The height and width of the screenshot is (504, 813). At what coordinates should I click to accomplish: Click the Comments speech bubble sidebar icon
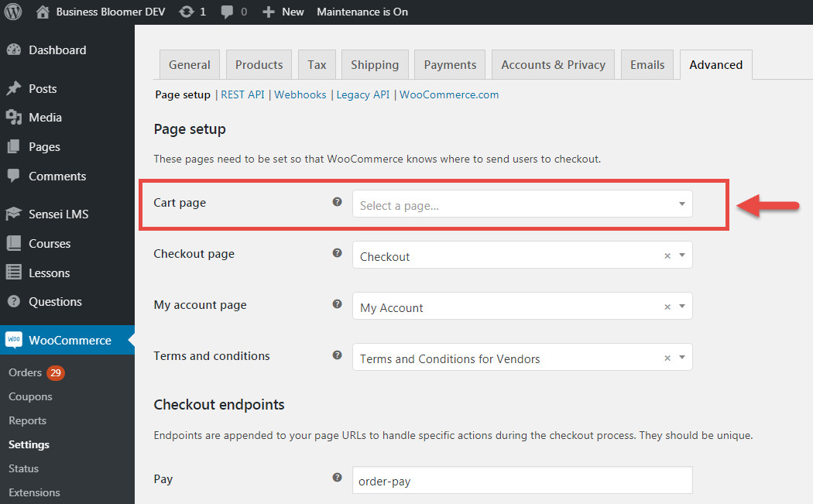pos(14,176)
